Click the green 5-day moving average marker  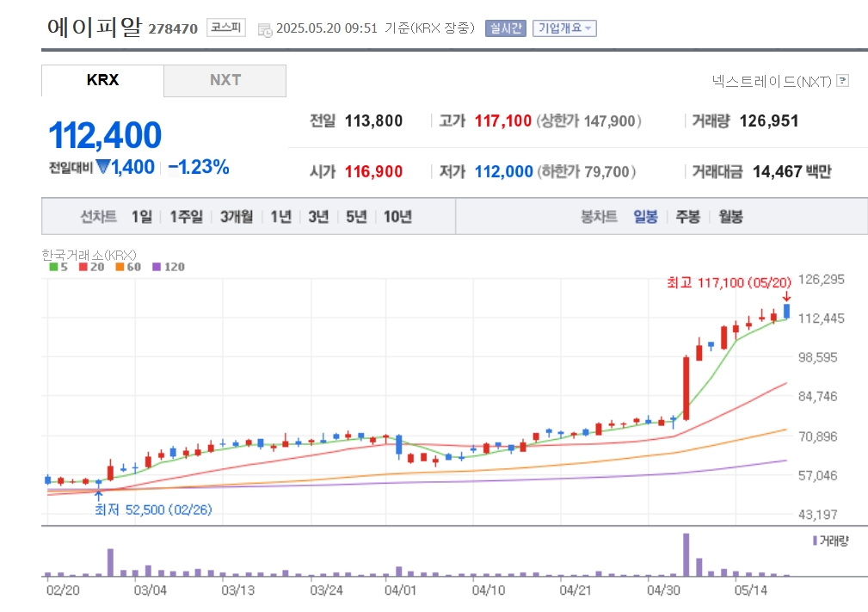[53, 267]
